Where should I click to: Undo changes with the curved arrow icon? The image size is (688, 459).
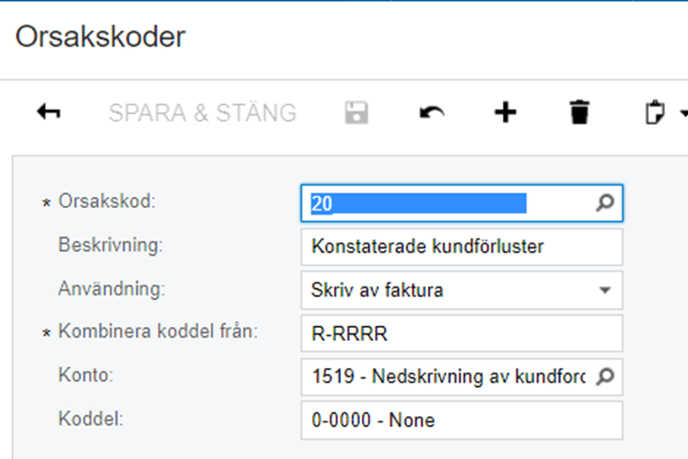pyautogui.click(x=432, y=113)
